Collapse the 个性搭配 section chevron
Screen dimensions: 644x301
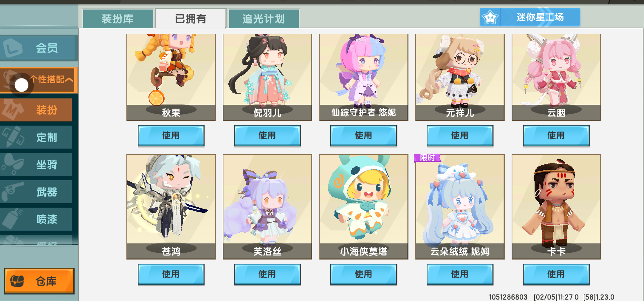click(69, 80)
